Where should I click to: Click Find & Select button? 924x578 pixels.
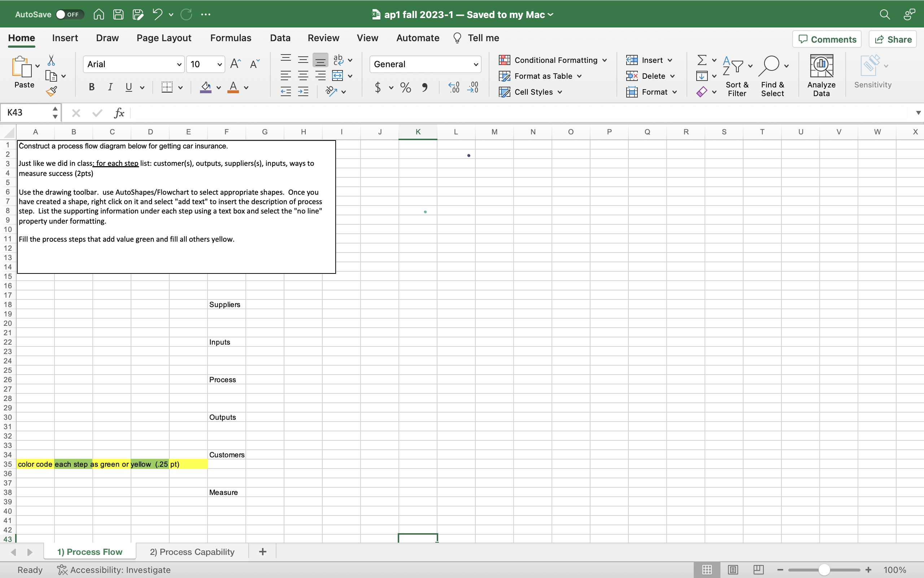click(x=772, y=75)
